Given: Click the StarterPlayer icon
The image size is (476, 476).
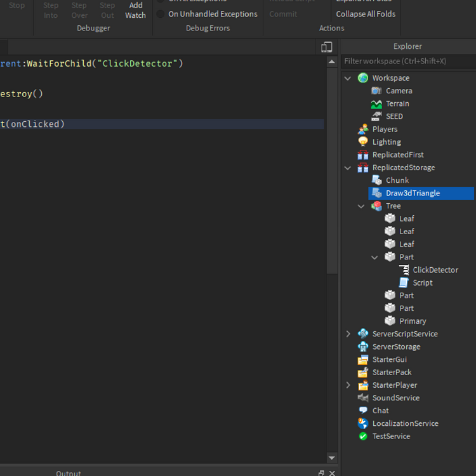Looking at the screenshot, I should [363, 385].
